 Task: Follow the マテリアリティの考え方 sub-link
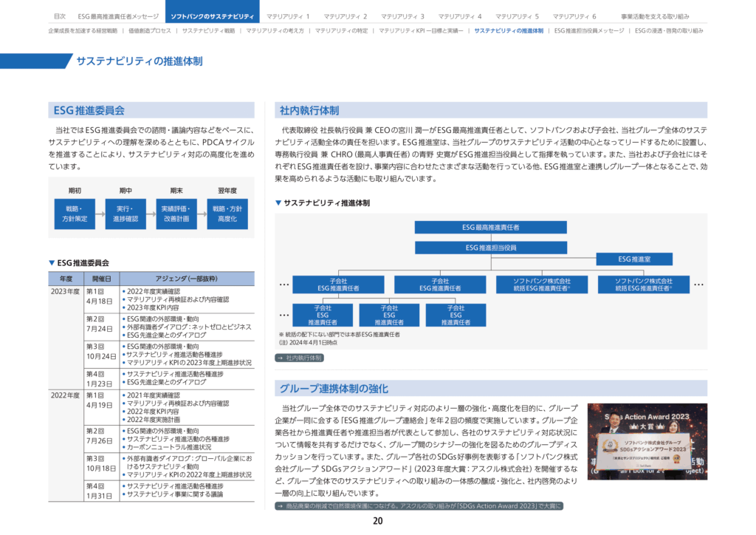[x=275, y=31]
